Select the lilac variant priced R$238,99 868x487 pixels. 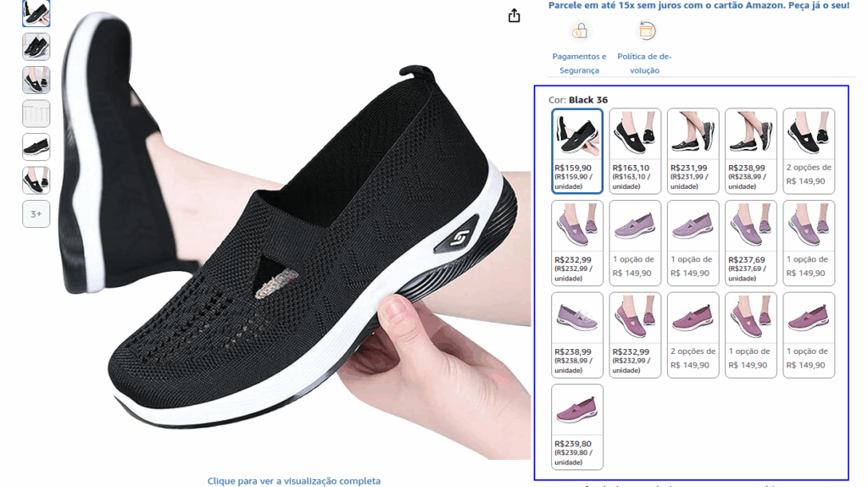(x=576, y=335)
